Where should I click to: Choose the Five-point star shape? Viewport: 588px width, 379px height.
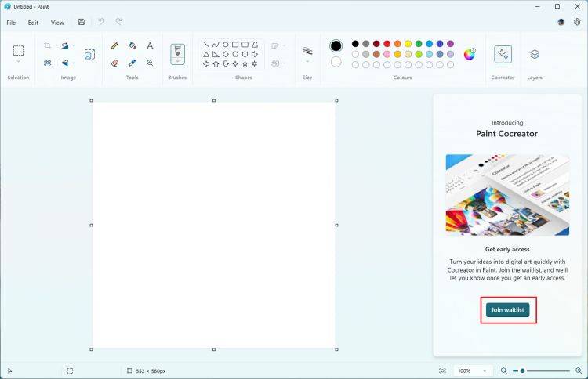(x=245, y=64)
